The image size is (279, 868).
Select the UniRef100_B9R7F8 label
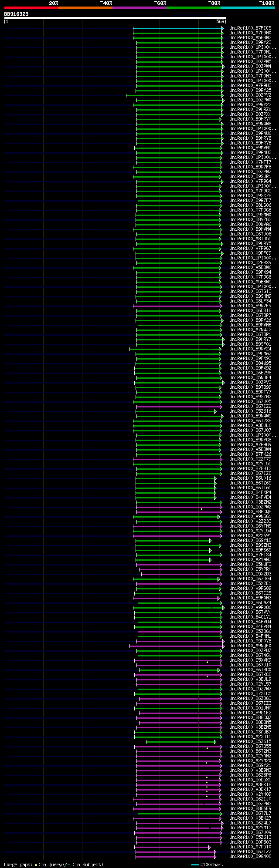[250, 167]
